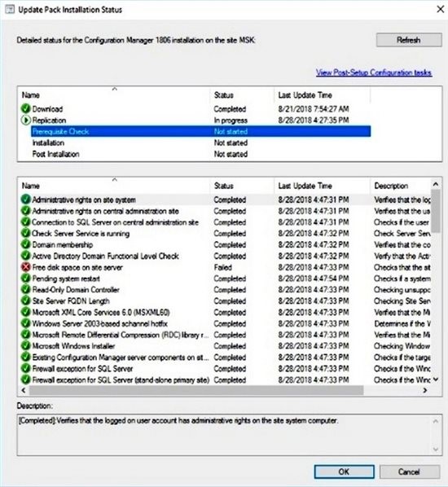Click check icon for Firewall exception stand-alone primary site
This screenshot has height=487, width=448.
click(25, 380)
